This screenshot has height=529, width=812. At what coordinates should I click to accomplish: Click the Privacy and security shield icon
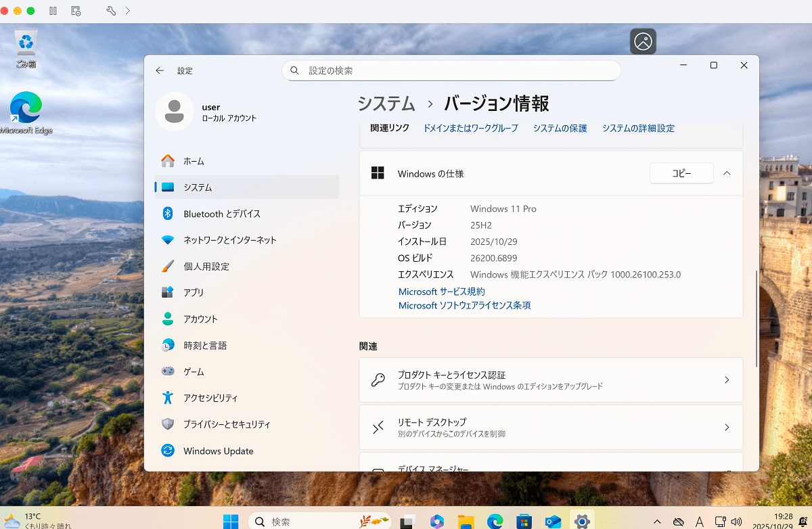pyautogui.click(x=168, y=424)
